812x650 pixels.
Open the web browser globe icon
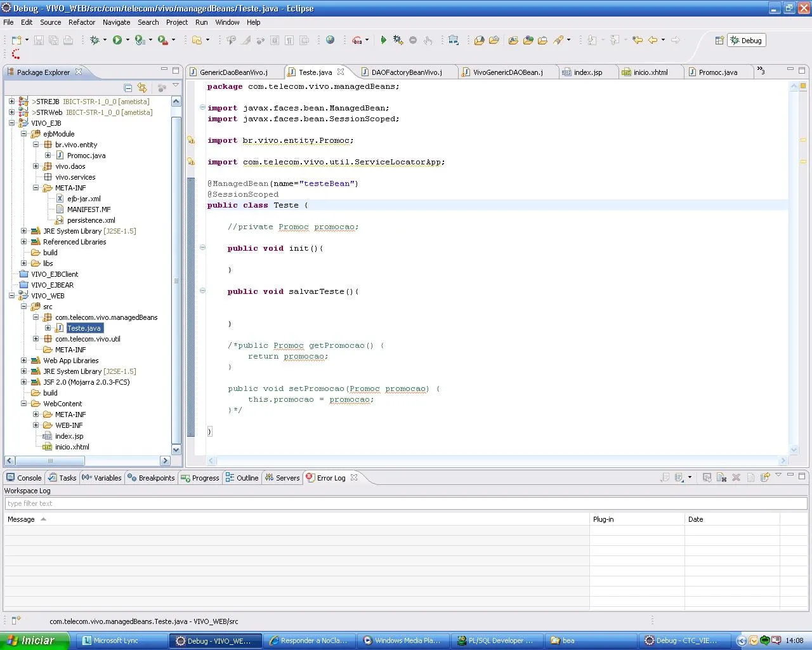[330, 40]
